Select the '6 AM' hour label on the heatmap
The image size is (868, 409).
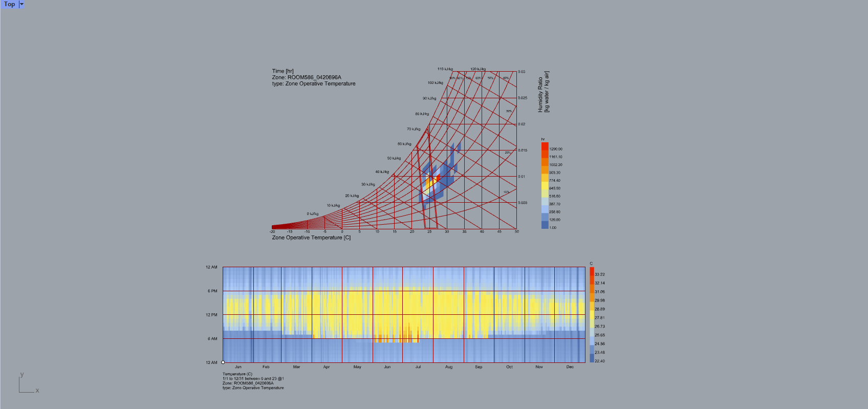pos(212,339)
